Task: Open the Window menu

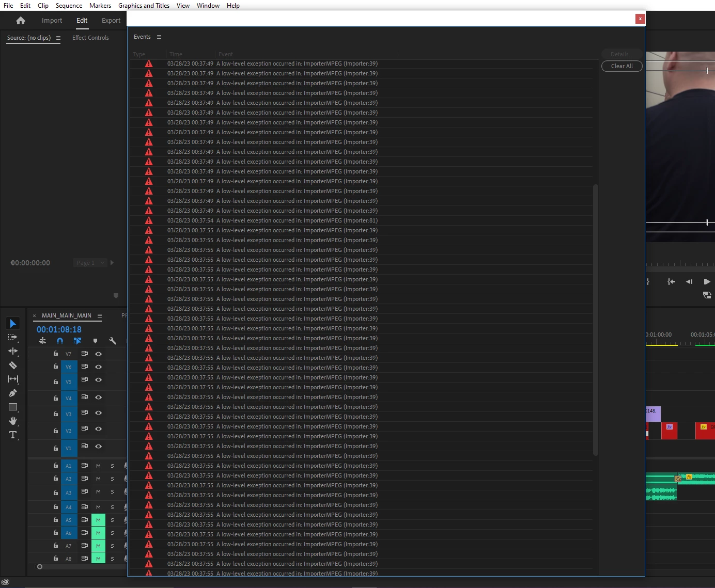Action: (x=208, y=6)
